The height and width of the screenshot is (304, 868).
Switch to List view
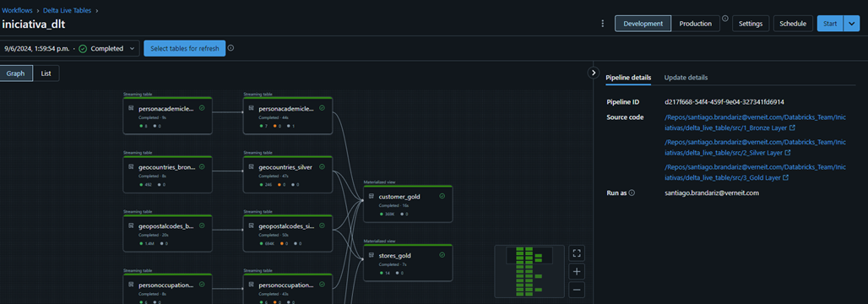coord(46,73)
